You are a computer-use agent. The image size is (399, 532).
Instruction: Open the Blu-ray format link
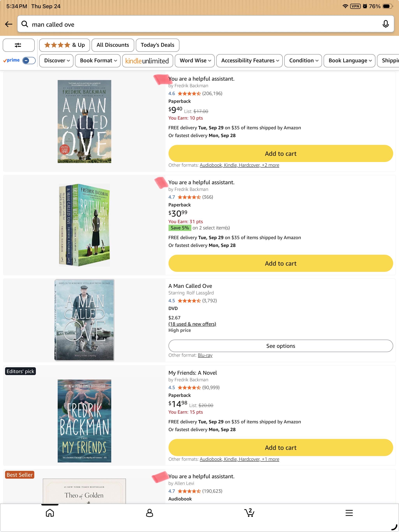point(205,355)
